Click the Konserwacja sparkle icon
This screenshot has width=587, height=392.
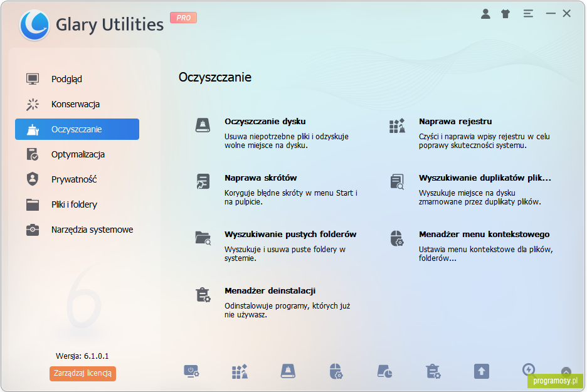click(x=33, y=104)
